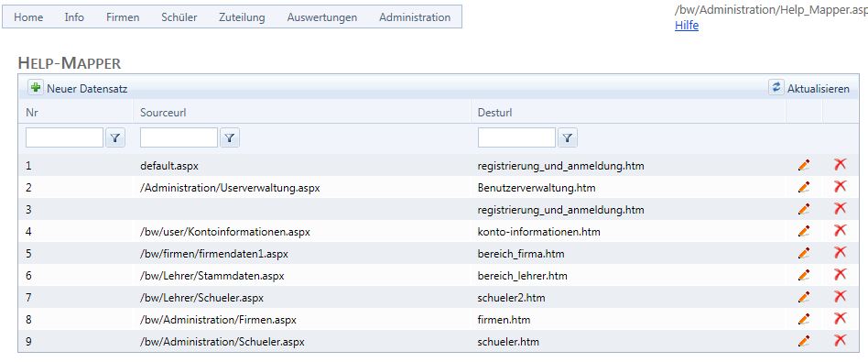The image size is (868, 362).
Task: Click the Neuer Datensatz label
Action: [x=87, y=89]
